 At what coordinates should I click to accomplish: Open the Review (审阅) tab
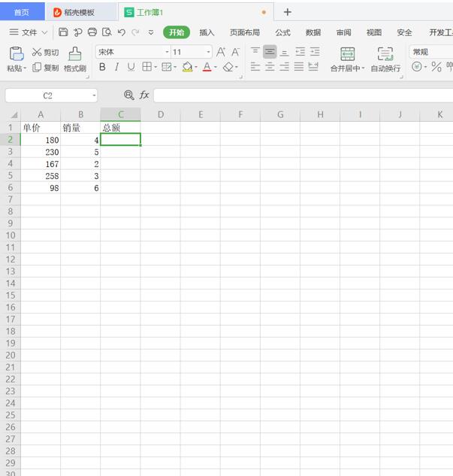tap(344, 32)
